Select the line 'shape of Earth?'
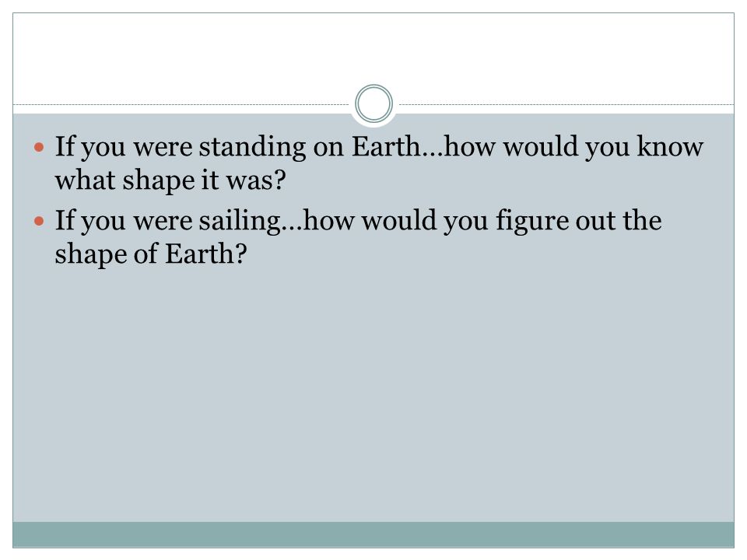 [x=151, y=254]
